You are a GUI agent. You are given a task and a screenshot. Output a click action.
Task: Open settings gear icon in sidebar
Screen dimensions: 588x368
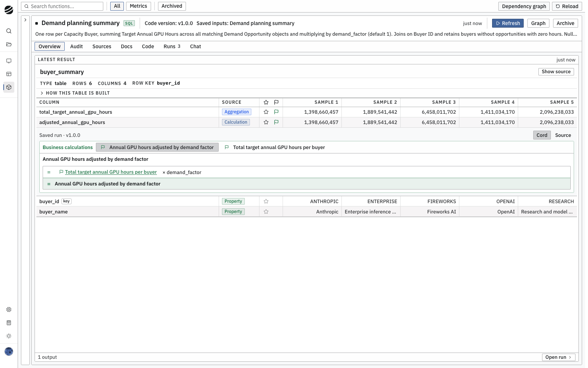click(9, 309)
